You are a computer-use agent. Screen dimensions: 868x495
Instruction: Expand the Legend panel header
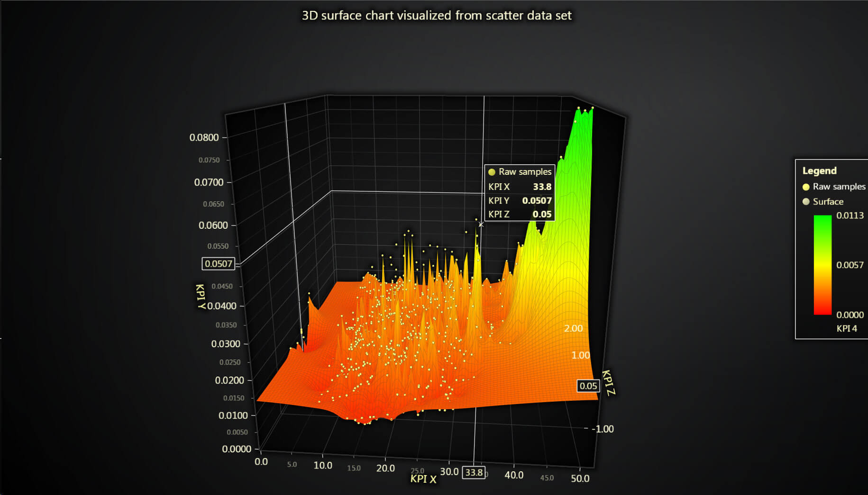click(x=820, y=171)
